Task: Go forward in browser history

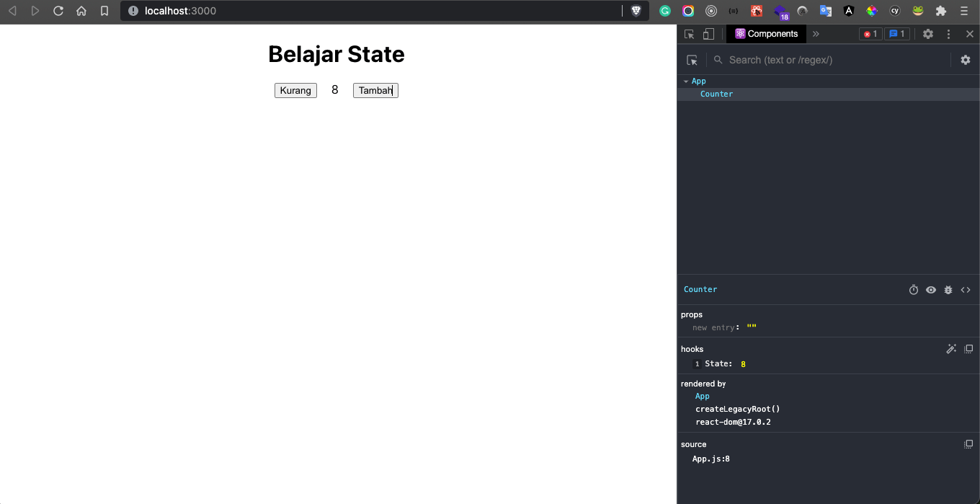Action: (35, 11)
